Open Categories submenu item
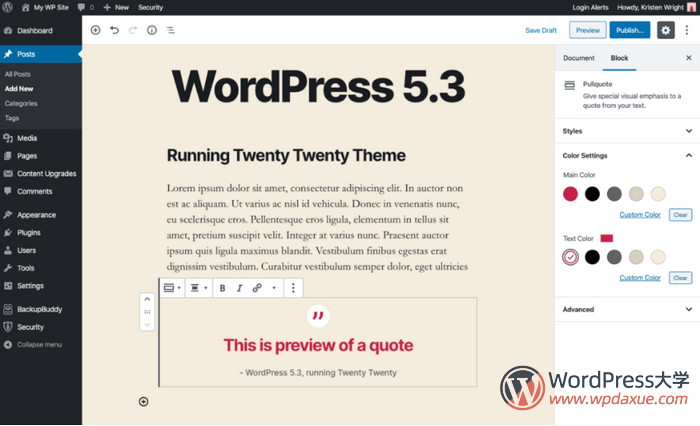Image resolution: width=700 pixels, height=426 pixels. 21,104
